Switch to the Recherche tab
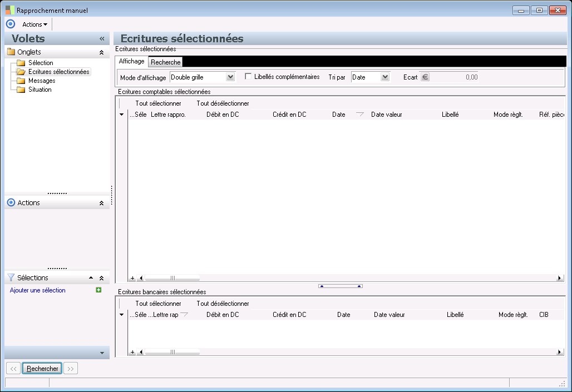Viewport: 572px width, 392px height. tap(166, 62)
